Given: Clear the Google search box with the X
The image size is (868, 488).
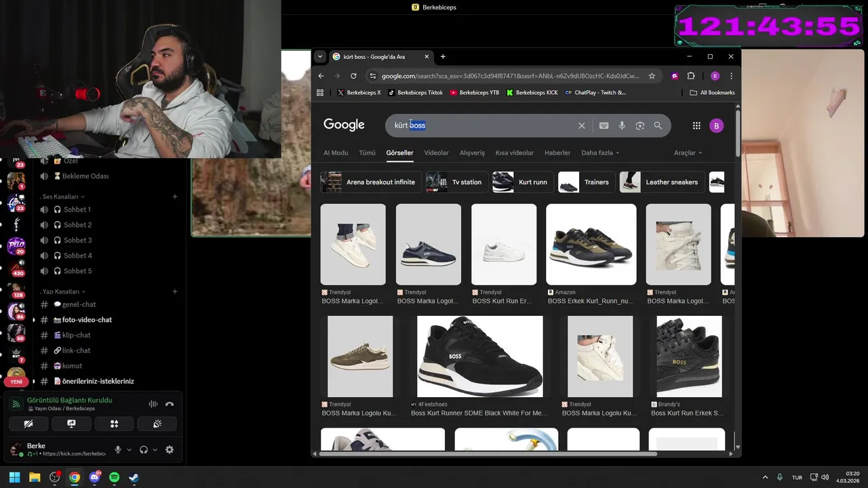Looking at the screenshot, I should [581, 125].
